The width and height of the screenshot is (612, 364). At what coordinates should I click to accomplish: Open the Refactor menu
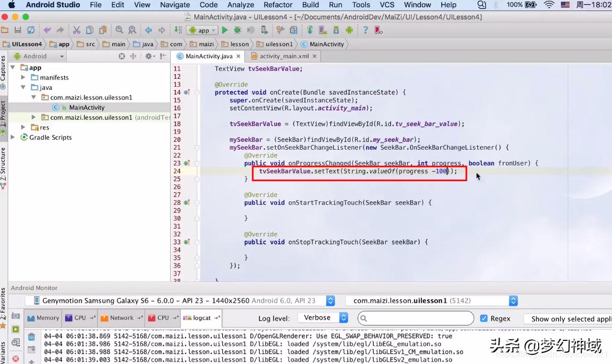[278, 5]
